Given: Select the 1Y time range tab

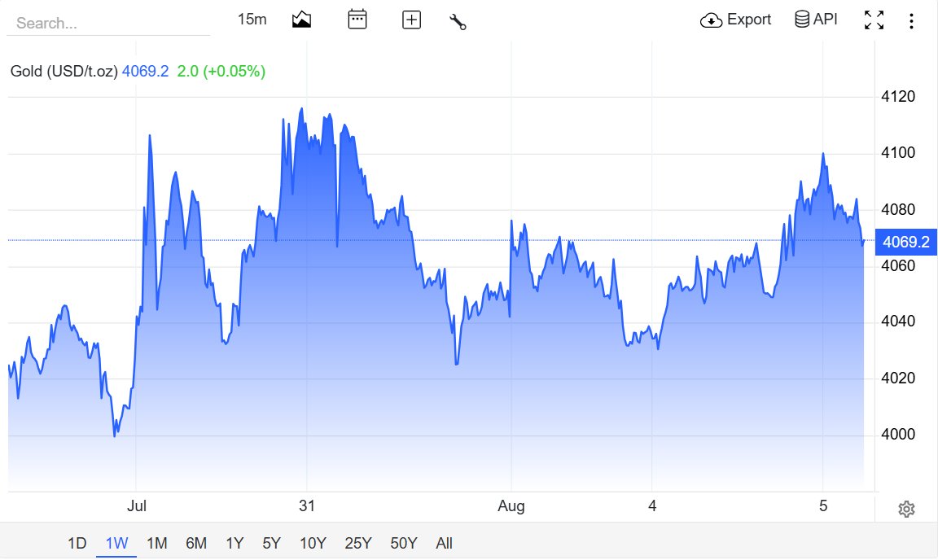Looking at the screenshot, I should [234, 543].
